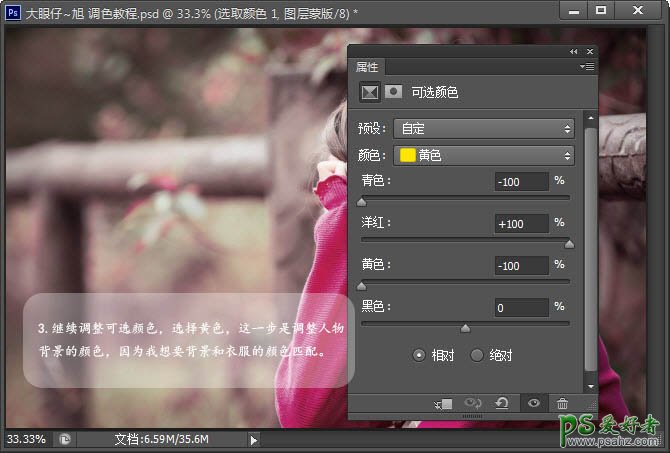Click the layer mask icon in Properties
The width and height of the screenshot is (670, 453).
393,92
